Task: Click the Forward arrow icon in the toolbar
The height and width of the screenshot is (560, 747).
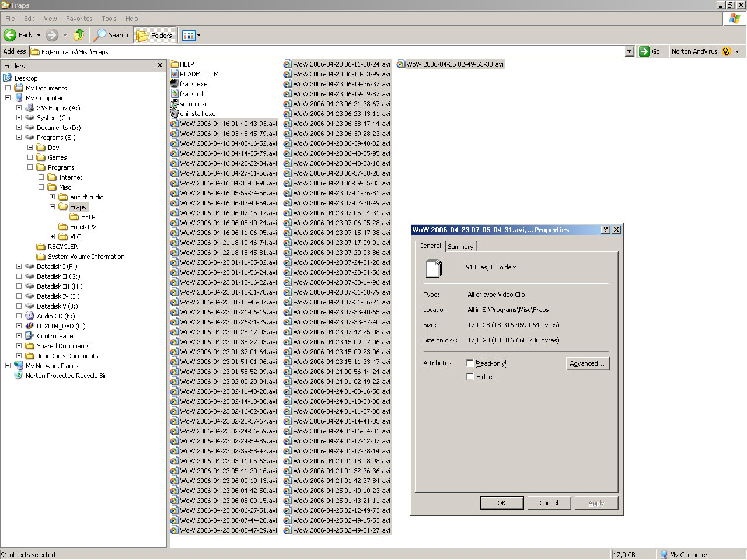Action: (52, 35)
